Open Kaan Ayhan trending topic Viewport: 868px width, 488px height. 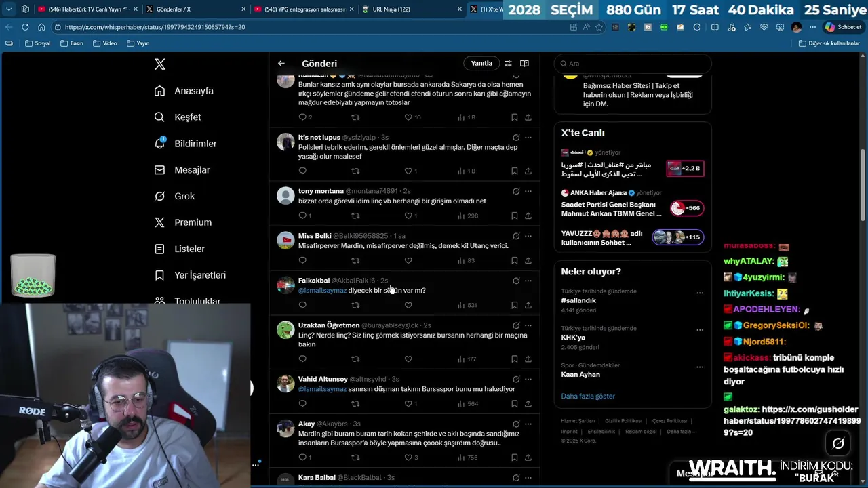pos(580,374)
